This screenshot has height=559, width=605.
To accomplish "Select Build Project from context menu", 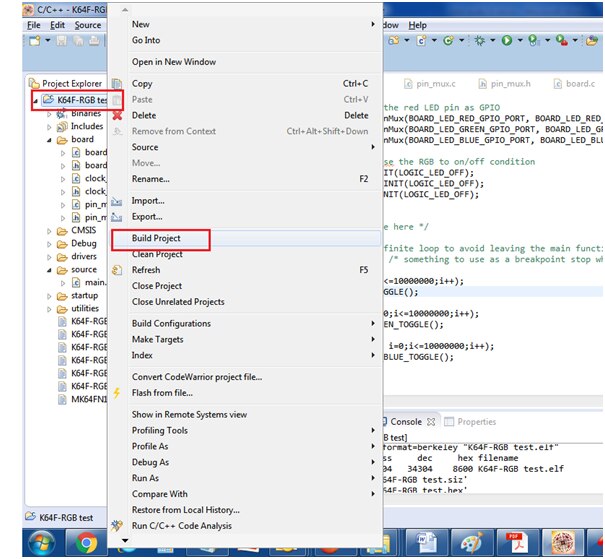I will pyautogui.click(x=245, y=238).
